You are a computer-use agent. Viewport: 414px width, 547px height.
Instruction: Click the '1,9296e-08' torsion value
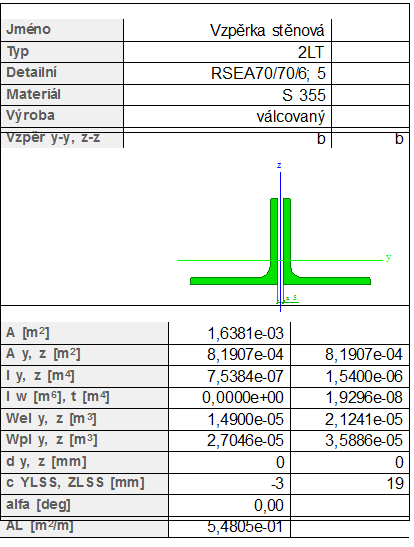click(x=364, y=398)
